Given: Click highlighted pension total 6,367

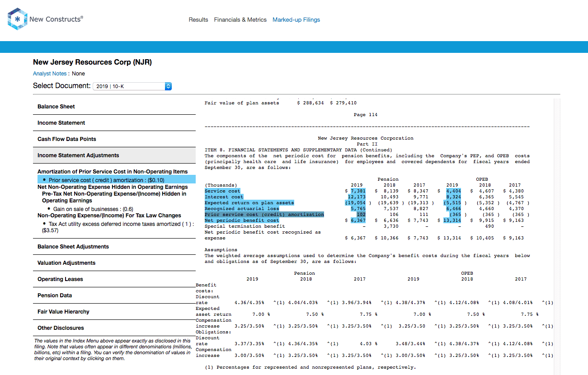Looking at the screenshot, I should click(x=358, y=220).
